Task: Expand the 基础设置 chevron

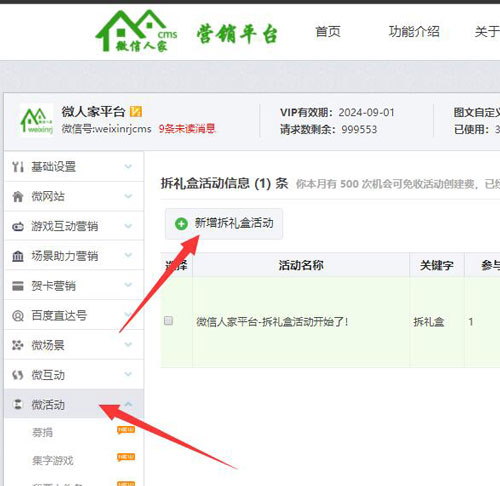Action: click(x=128, y=166)
